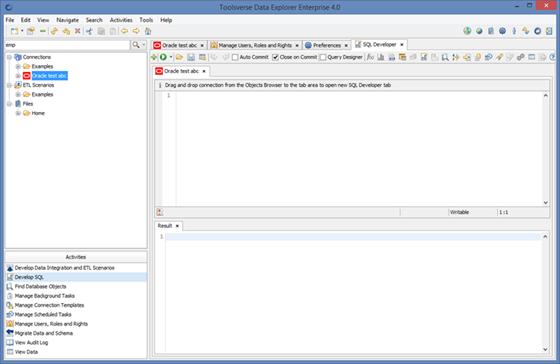This screenshot has width=560, height=364.
Task: Click the Copy toolbar icon
Action: coord(101,31)
